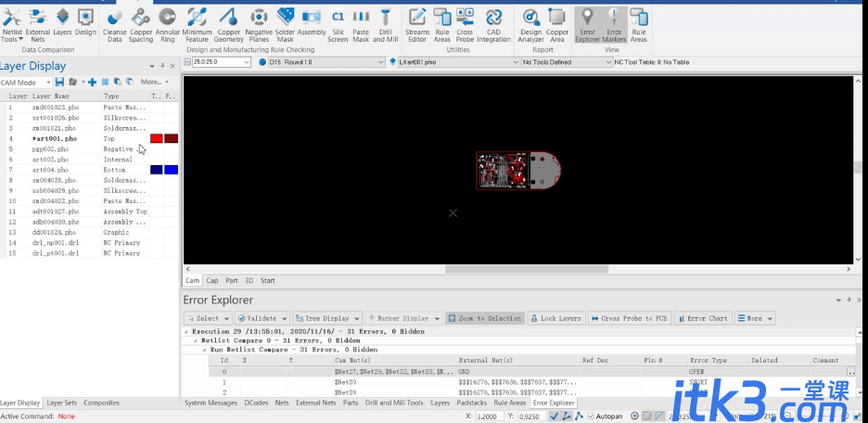Run Negative Planes check
The image size is (868, 423).
click(x=259, y=25)
